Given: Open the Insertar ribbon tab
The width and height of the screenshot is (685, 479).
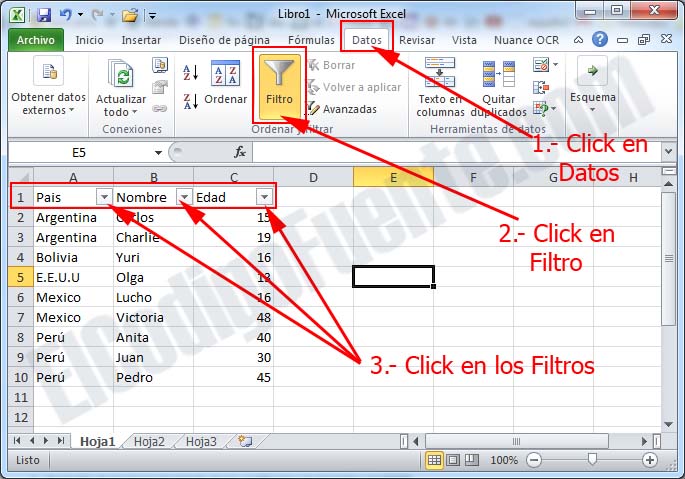Looking at the screenshot, I should tap(141, 40).
